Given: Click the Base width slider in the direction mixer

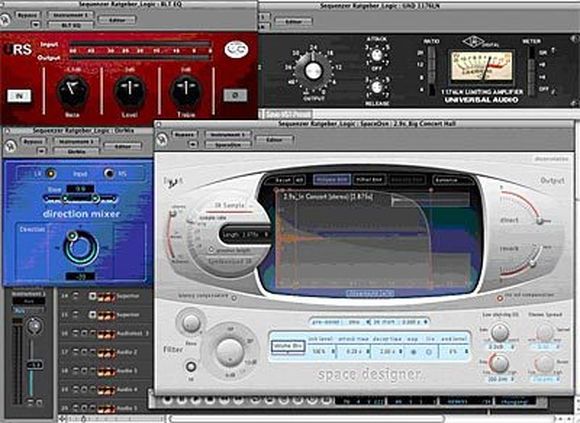Looking at the screenshot, I should 80,199.
